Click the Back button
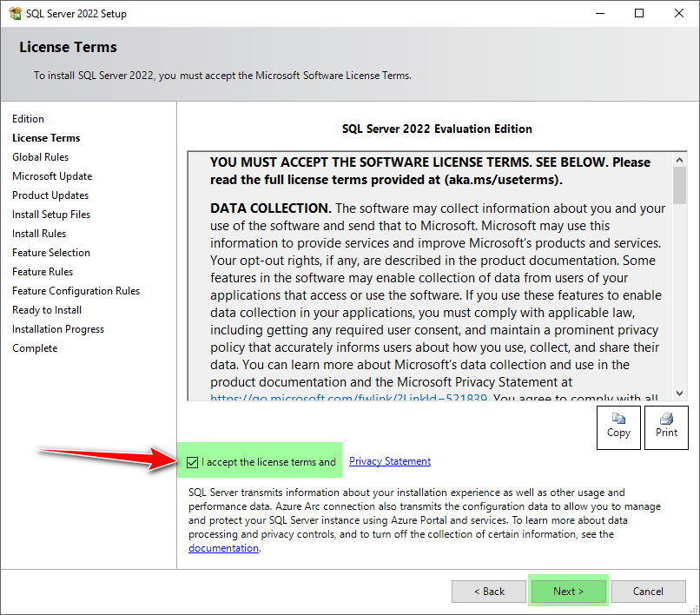 click(489, 592)
